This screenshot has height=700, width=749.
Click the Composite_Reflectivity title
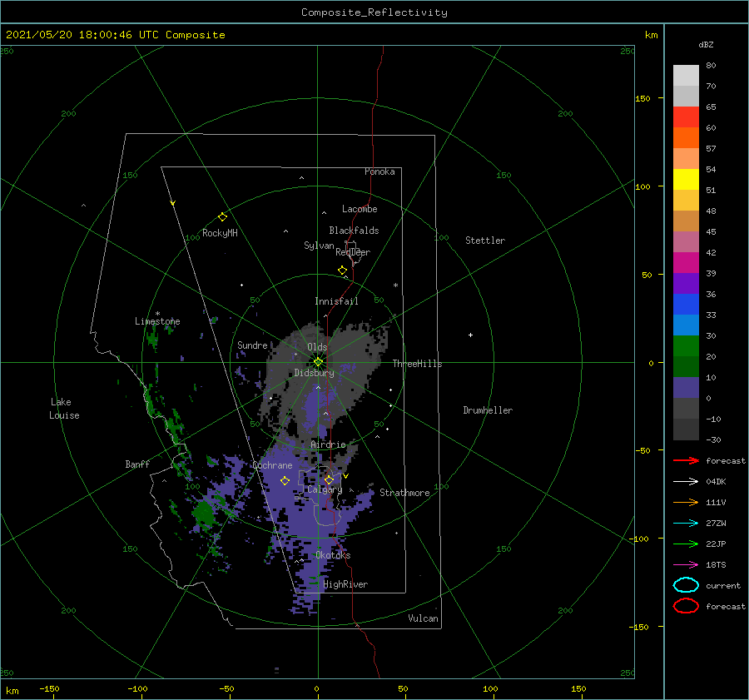point(374,12)
